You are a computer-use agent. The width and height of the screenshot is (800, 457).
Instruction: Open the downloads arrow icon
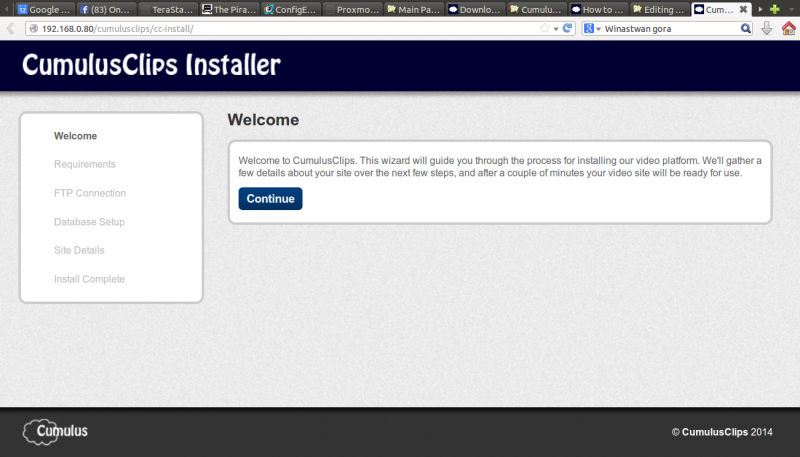[766, 29]
